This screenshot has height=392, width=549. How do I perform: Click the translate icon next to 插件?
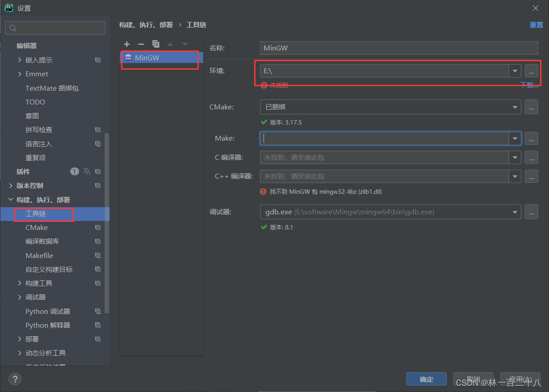pos(87,171)
